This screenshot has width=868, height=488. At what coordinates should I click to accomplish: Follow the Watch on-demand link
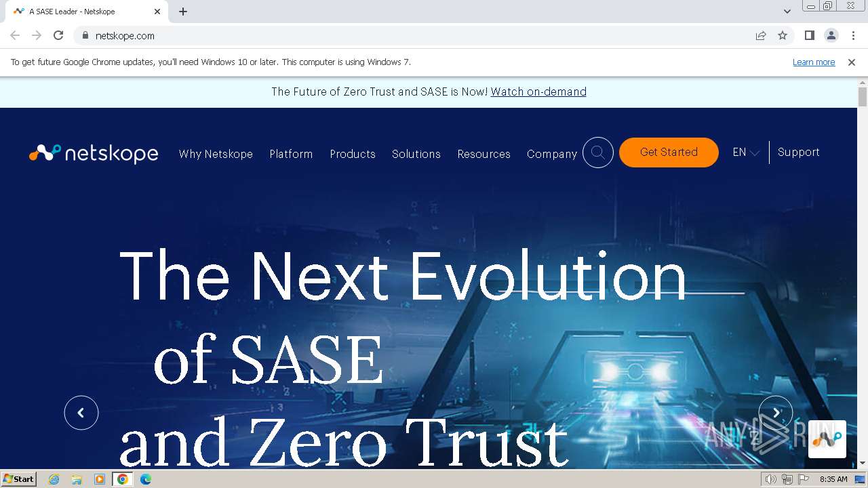tap(538, 91)
